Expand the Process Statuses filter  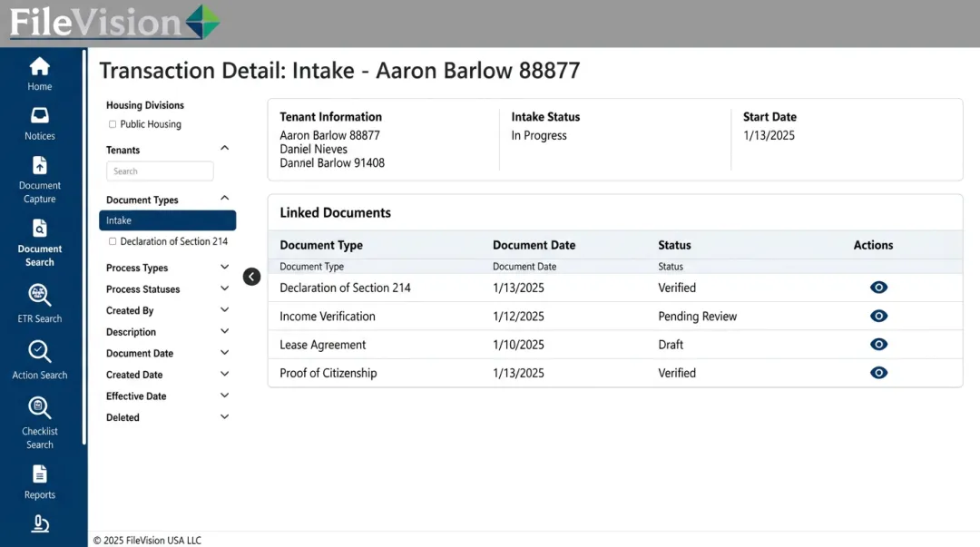(x=224, y=288)
